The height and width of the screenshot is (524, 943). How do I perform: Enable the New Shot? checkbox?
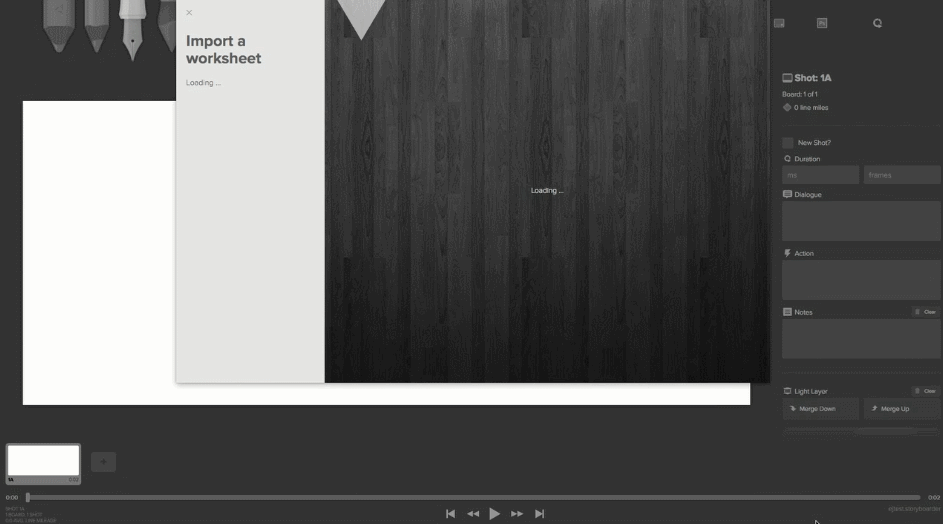[788, 143]
